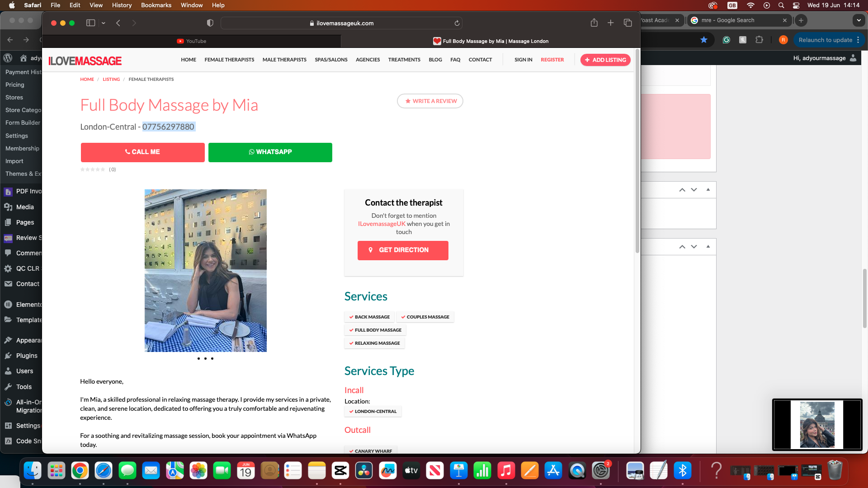Screen dimensions: 868x488
Task: Open the History menu
Action: (122, 5)
